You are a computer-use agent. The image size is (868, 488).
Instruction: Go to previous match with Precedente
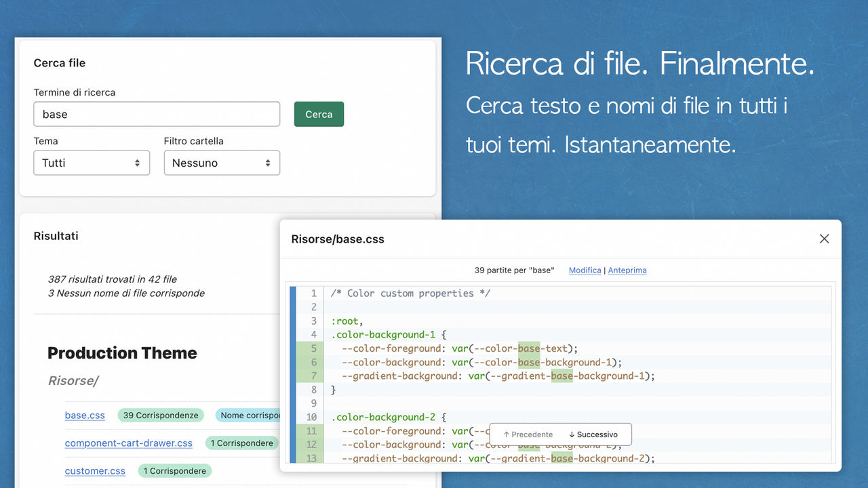tap(528, 434)
